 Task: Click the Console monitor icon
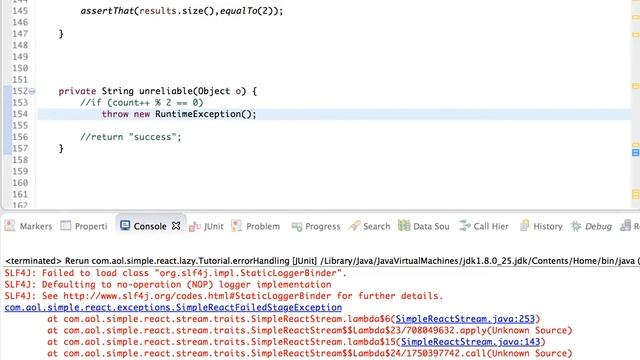point(125,226)
